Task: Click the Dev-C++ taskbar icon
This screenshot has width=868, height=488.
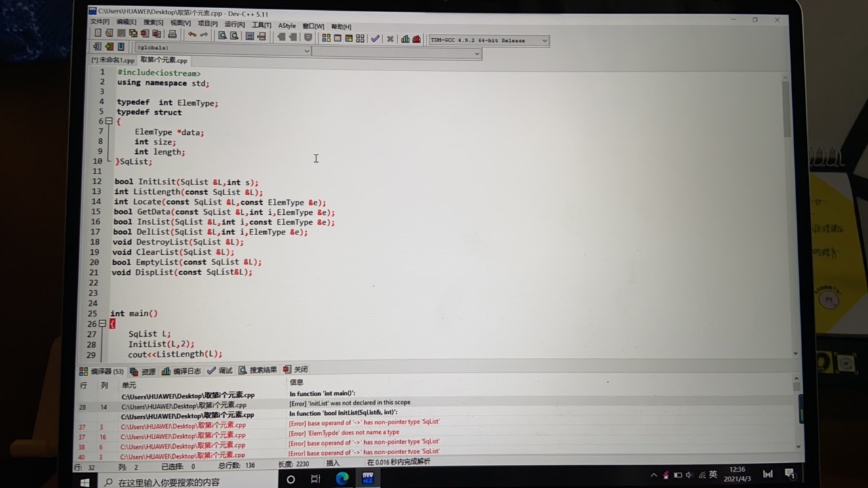Action: point(368,479)
